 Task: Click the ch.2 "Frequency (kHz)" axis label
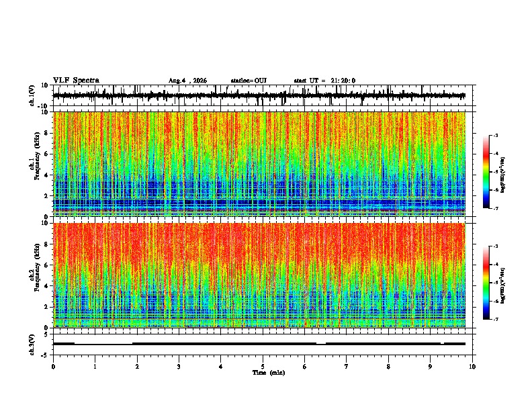[x=38, y=267]
